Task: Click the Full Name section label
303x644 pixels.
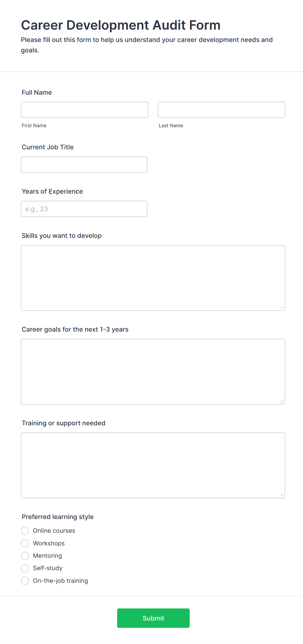Action: pyautogui.click(x=36, y=92)
